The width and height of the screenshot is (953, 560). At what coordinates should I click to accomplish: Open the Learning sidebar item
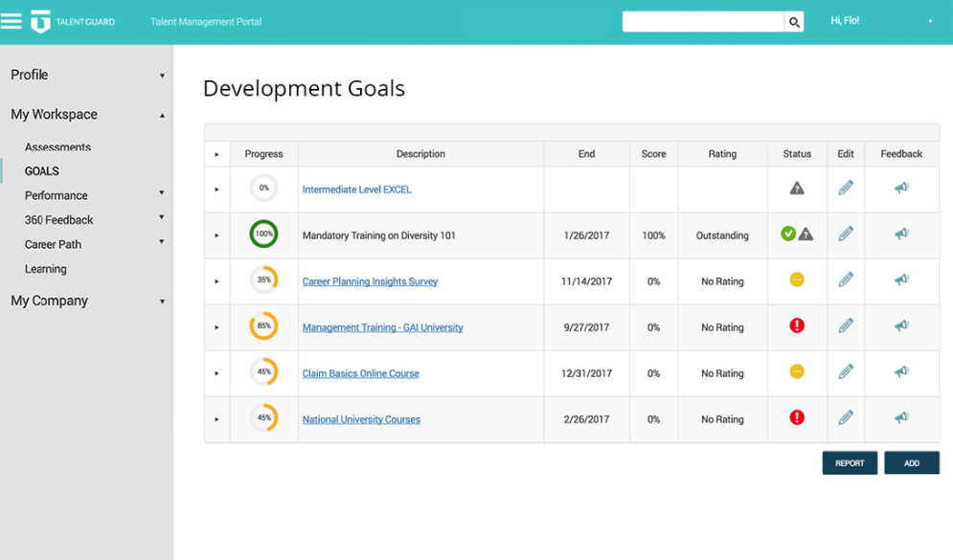tap(46, 269)
